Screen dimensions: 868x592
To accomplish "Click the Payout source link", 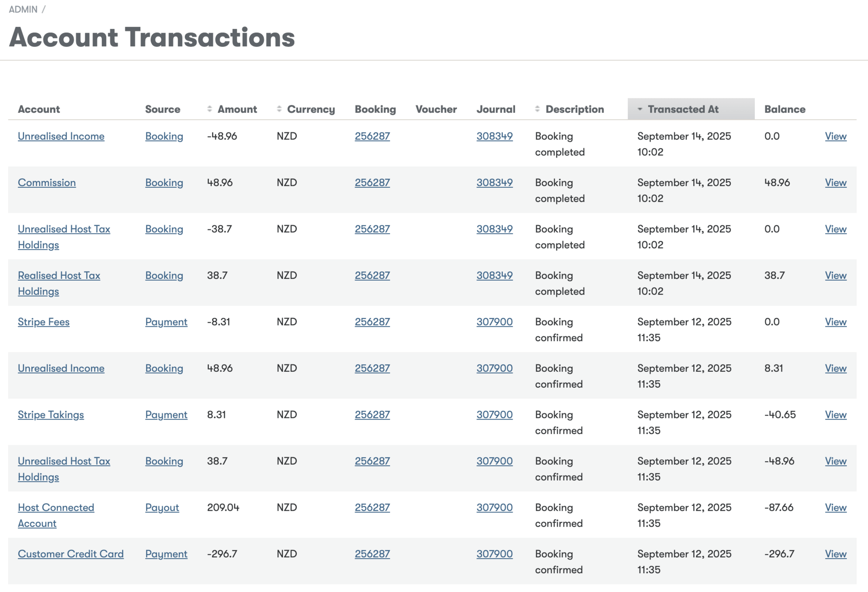I will (162, 507).
